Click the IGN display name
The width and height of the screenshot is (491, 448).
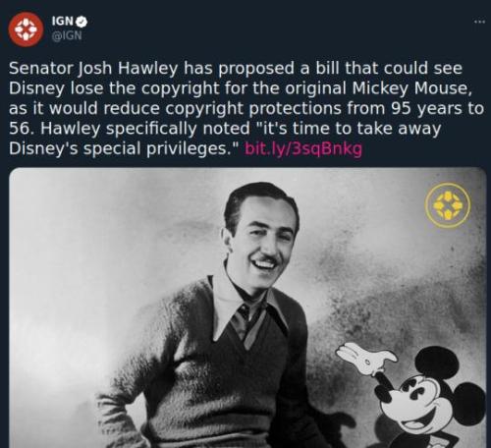[x=63, y=22]
